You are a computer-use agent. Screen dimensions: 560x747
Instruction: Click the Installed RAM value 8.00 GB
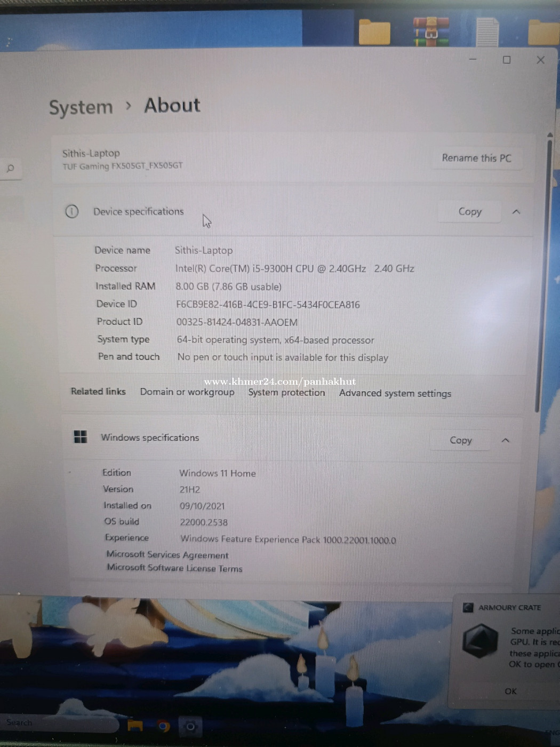point(228,287)
